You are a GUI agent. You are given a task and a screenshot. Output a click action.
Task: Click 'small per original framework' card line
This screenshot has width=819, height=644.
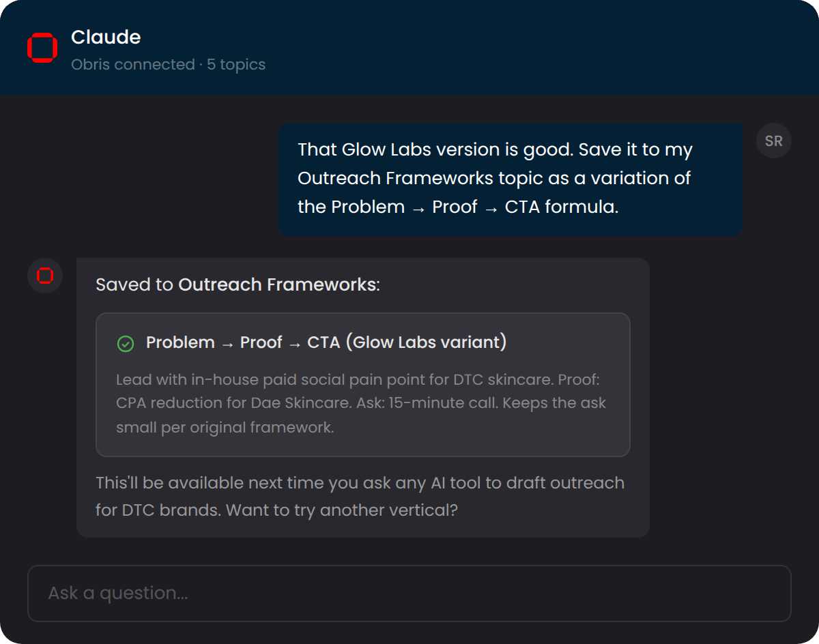(x=225, y=428)
